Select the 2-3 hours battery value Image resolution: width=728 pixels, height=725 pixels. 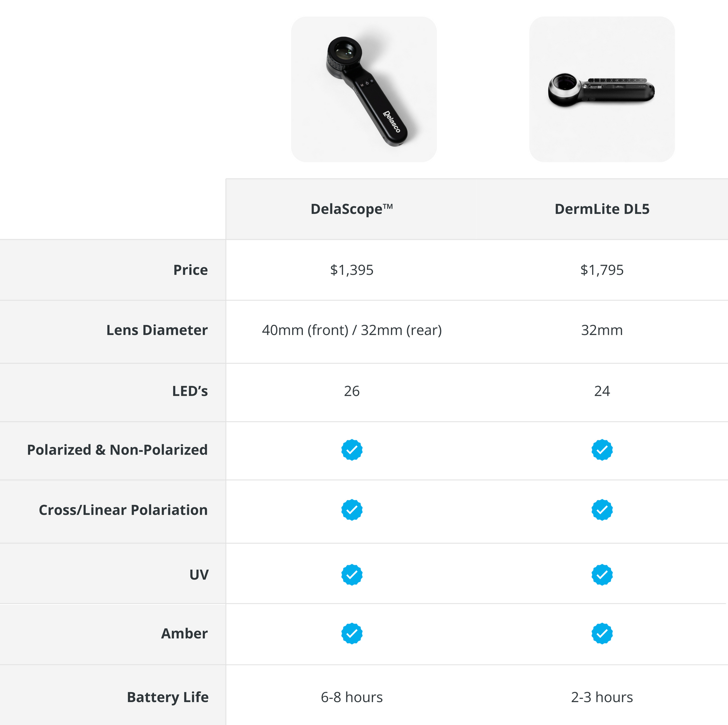coord(602,697)
